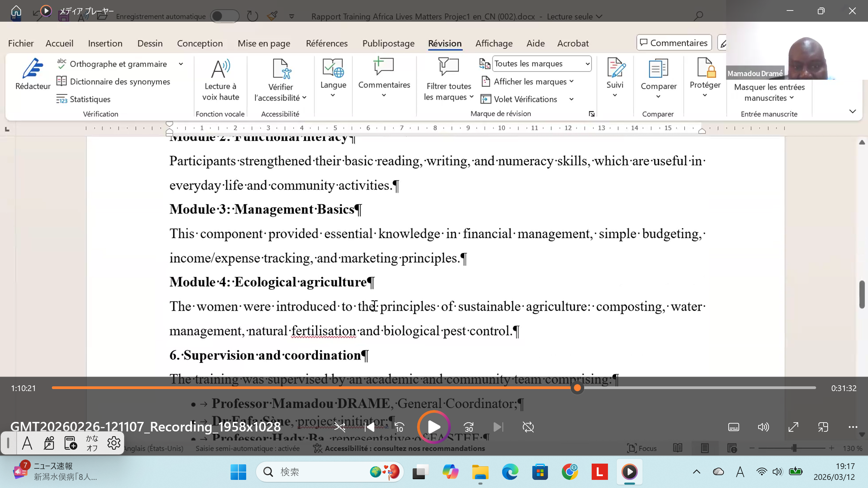Open the Toutes les marques dropdown

point(541,64)
